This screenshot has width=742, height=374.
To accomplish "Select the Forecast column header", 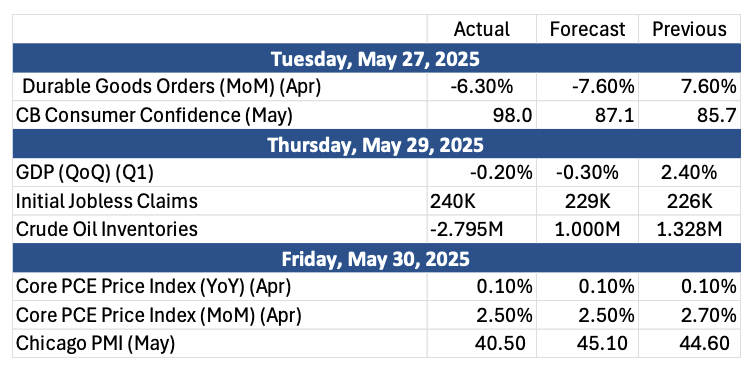I will tap(587, 29).
